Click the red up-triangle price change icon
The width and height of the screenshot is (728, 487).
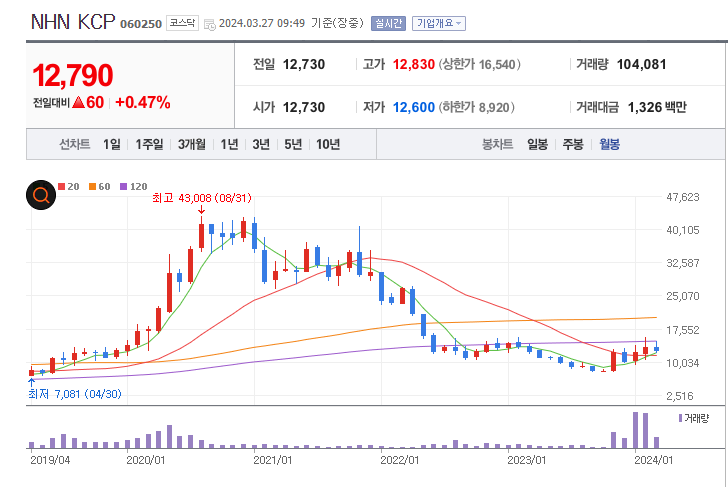point(79,102)
